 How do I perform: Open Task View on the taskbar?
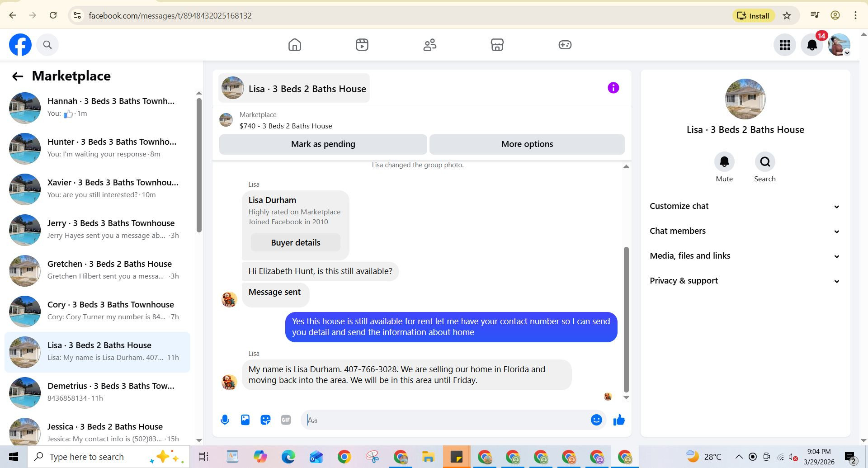pyautogui.click(x=203, y=457)
